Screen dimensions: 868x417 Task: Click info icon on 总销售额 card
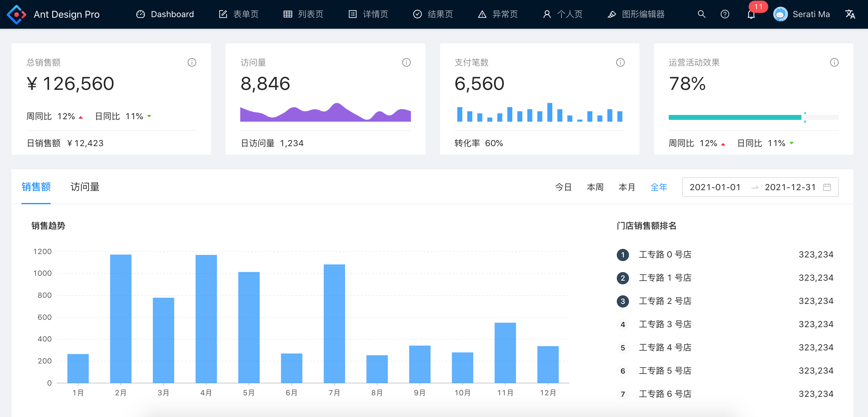[192, 62]
